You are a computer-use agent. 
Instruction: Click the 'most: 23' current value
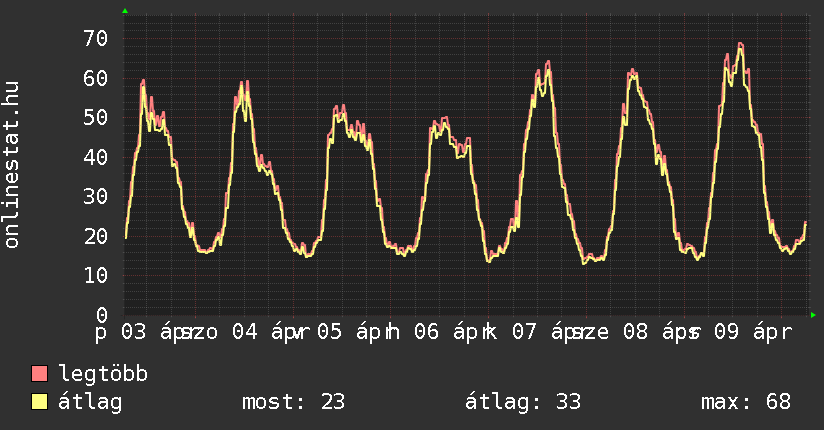(293, 402)
